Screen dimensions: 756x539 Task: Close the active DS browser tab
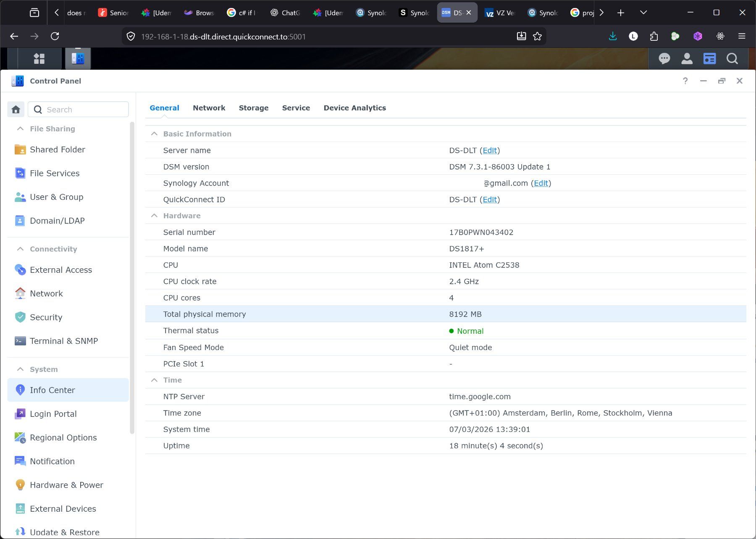pyautogui.click(x=469, y=13)
